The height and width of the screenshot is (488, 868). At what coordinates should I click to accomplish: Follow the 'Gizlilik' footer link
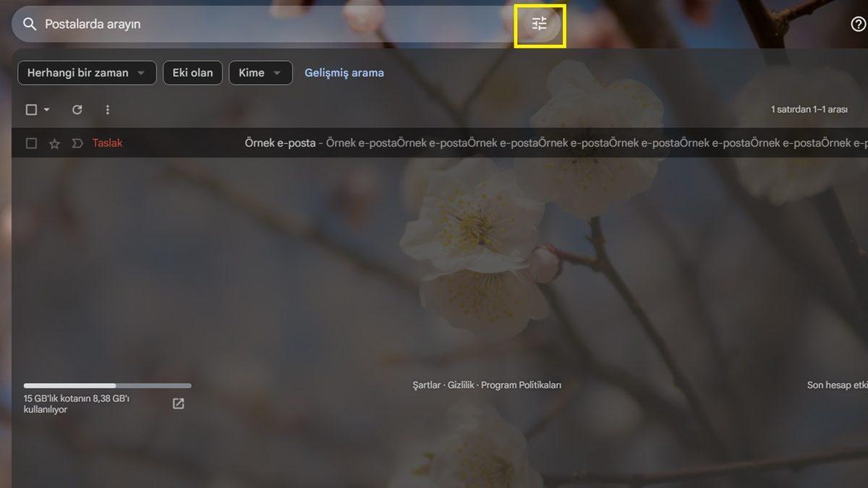[461, 385]
